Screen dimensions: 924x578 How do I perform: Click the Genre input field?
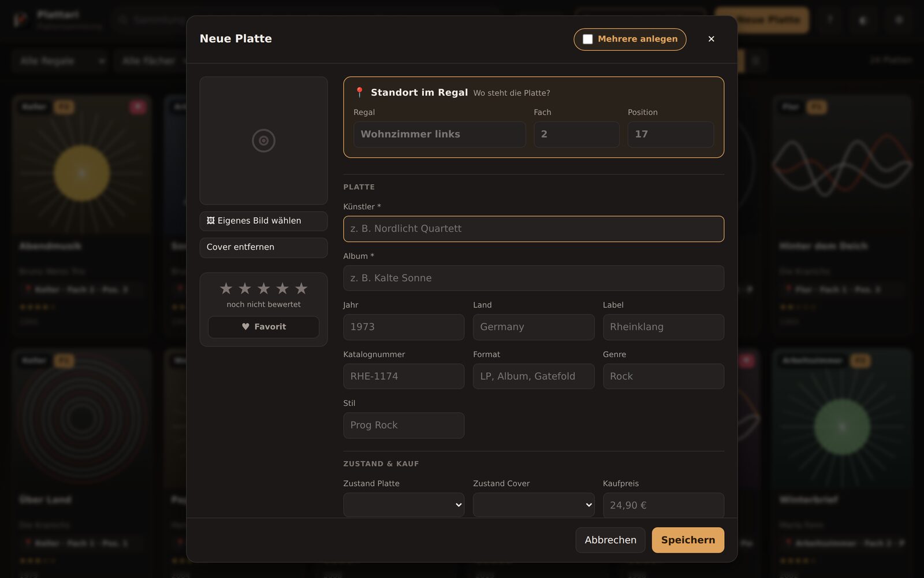(664, 376)
